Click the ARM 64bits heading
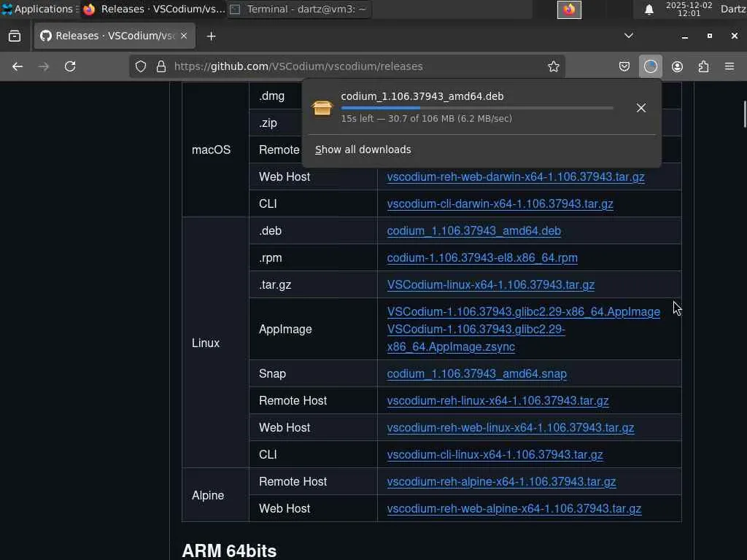Viewport: 747px width, 560px height. (229, 551)
